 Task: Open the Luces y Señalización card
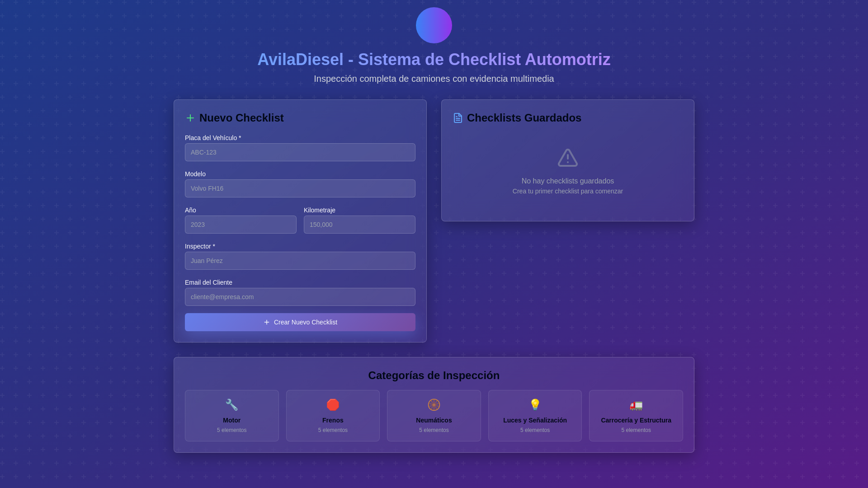point(535,416)
